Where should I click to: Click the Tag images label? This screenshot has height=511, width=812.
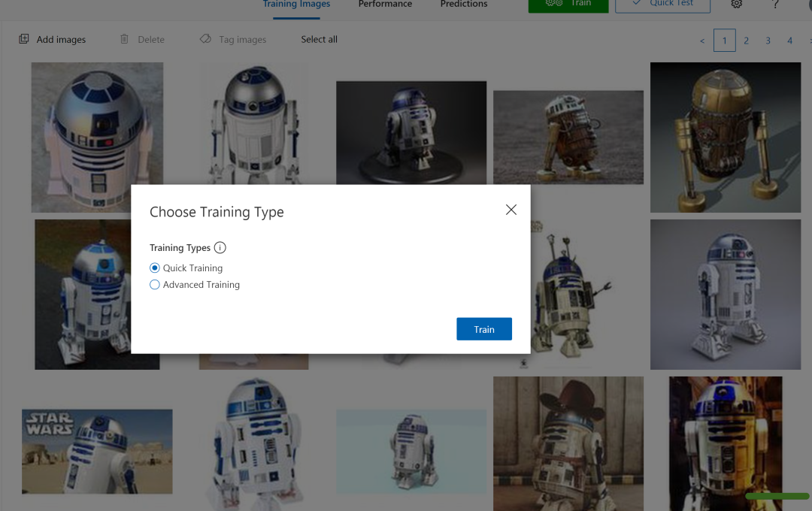(242, 39)
